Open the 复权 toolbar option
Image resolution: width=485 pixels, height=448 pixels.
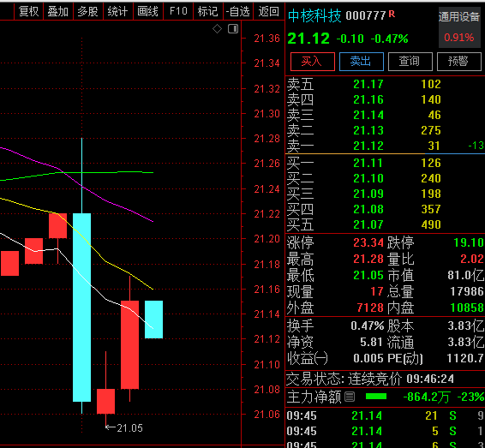tap(28, 12)
